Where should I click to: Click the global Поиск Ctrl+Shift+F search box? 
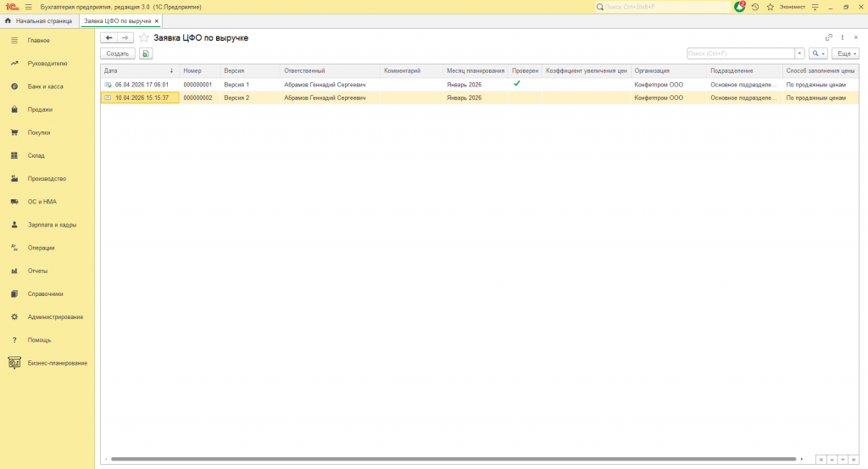pos(663,7)
